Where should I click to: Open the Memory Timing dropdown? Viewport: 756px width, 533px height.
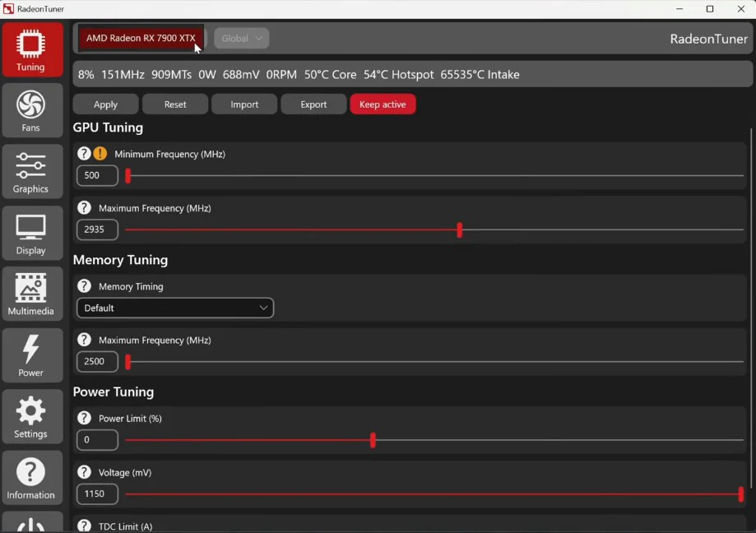(x=174, y=308)
